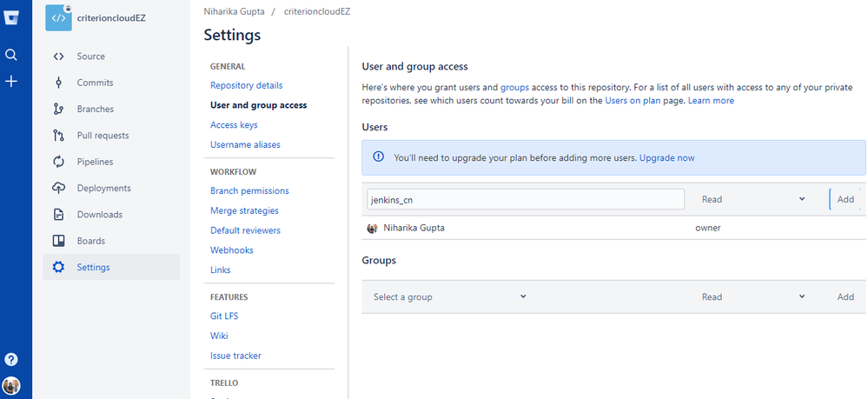This screenshot has width=868, height=399.
Task: Select Webhooks in the settings menu
Action: coord(231,250)
